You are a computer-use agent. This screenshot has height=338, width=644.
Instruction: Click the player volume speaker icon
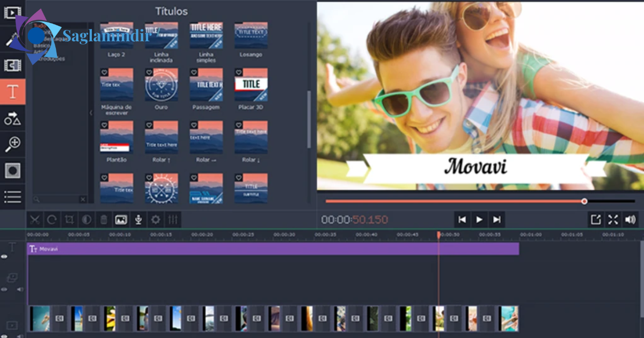(x=630, y=219)
